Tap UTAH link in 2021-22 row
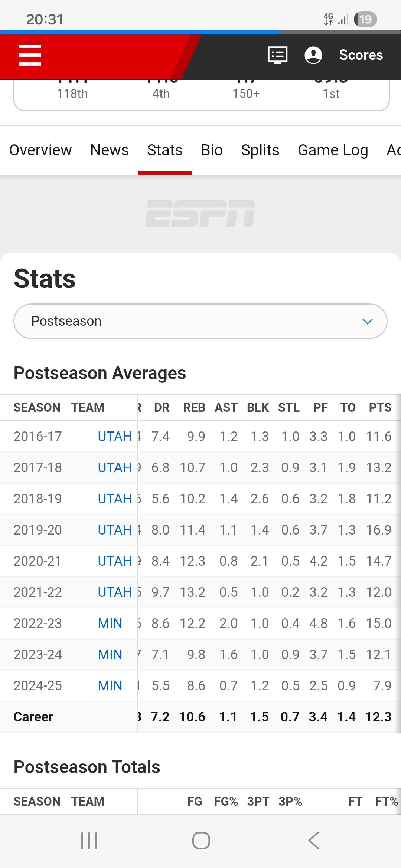The height and width of the screenshot is (868, 401). click(115, 592)
